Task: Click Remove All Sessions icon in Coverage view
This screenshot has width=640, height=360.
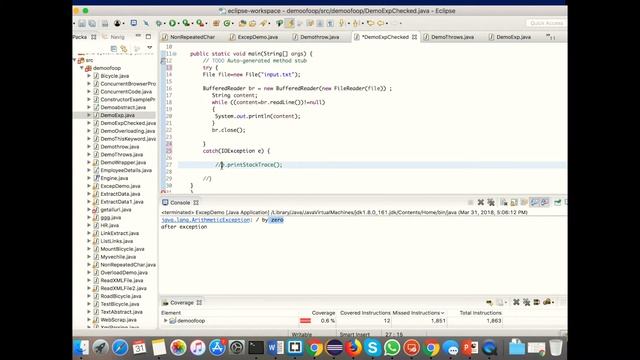Action: click(x=527, y=302)
